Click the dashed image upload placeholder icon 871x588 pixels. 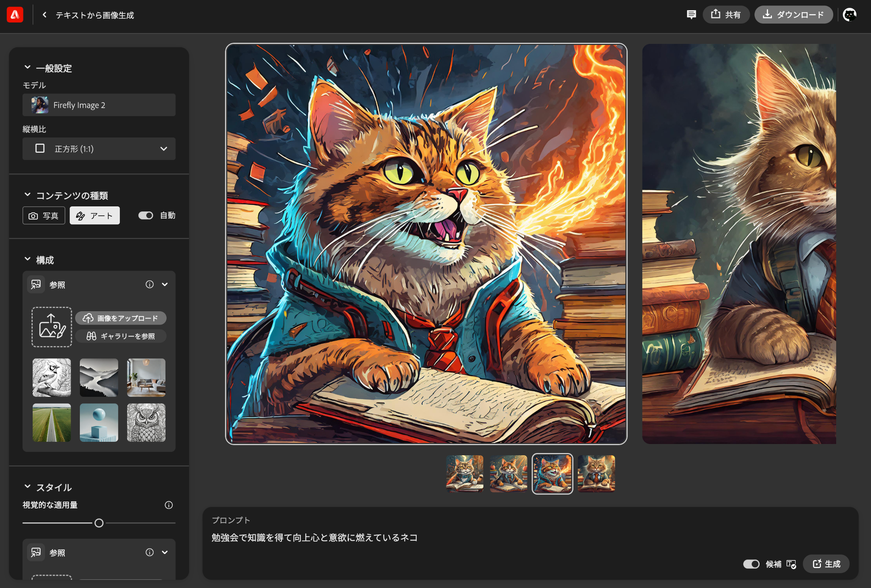(52, 327)
